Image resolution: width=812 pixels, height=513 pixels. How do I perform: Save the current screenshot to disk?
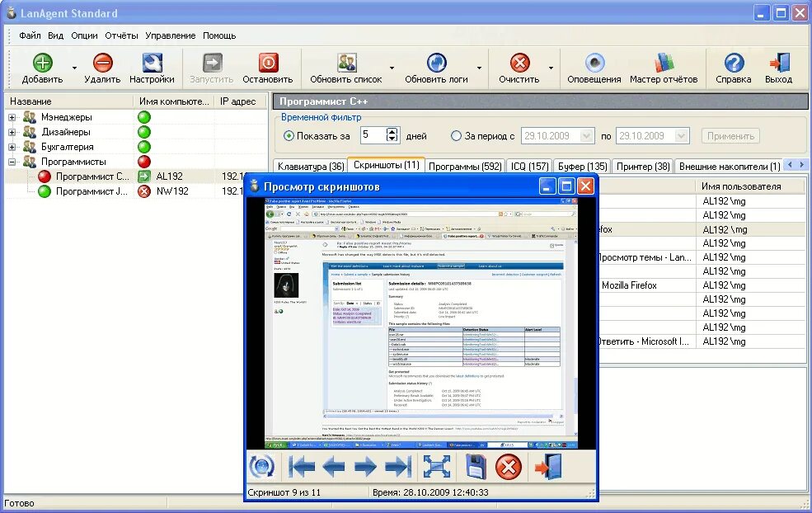[x=476, y=466]
